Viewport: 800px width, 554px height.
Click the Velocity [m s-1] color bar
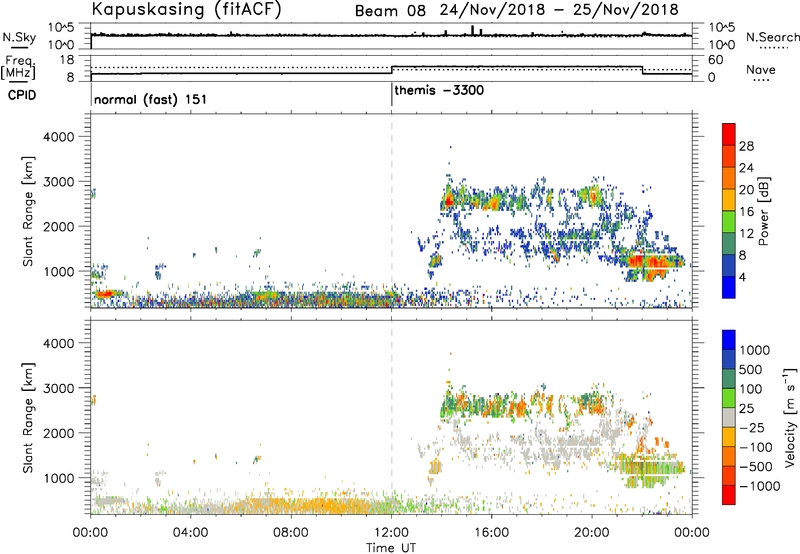tap(729, 417)
